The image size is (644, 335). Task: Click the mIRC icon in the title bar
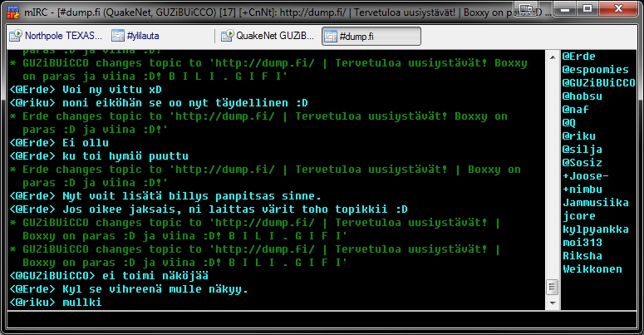[10, 10]
